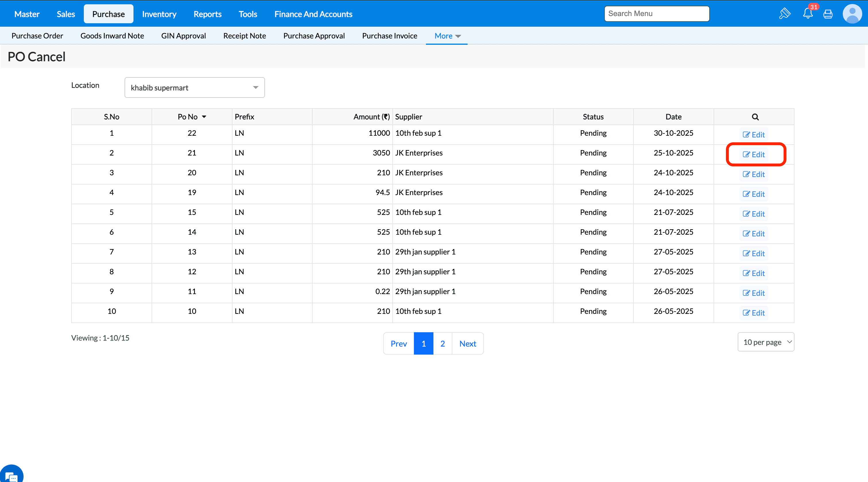This screenshot has width=868, height=482.
Task: Open the 10 per page selector
Action: pyautogui.click(x=766, y=342)
